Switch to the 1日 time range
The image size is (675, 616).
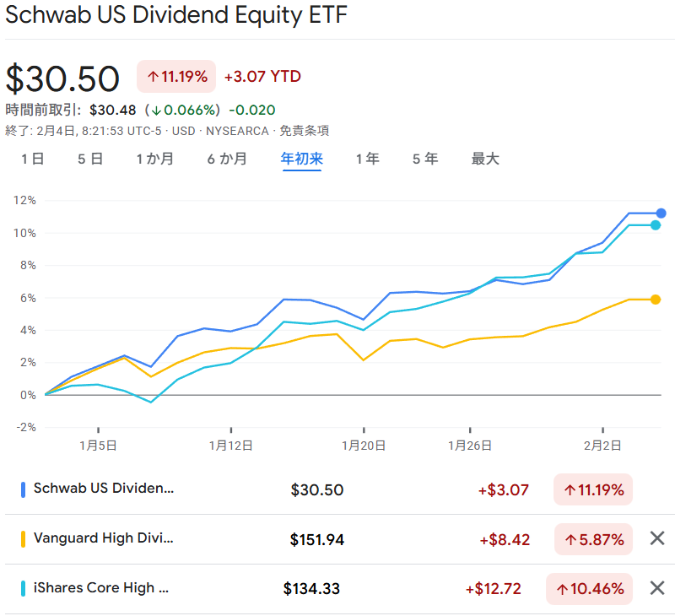pyautogui.click(x=33, y=159)
